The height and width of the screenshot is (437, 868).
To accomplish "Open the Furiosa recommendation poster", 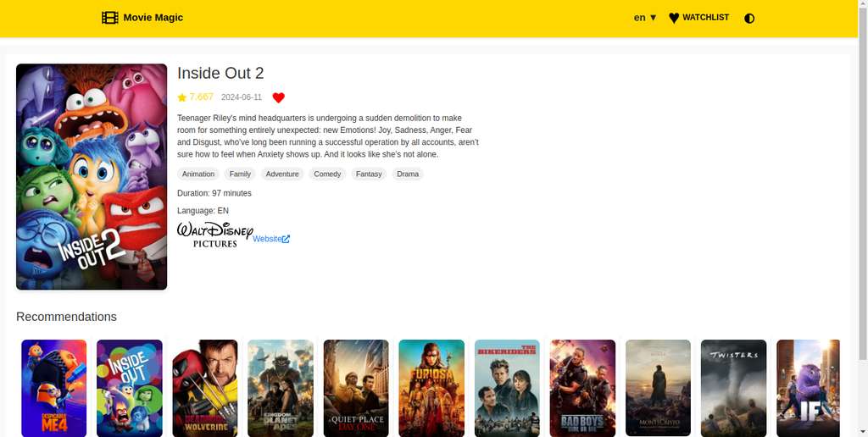I will pos(431,389).
